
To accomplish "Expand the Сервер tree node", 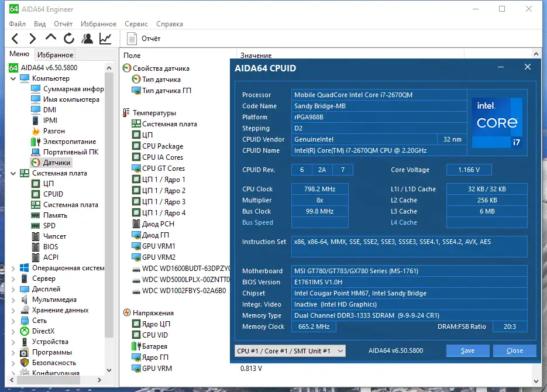I will pos(13,278).
